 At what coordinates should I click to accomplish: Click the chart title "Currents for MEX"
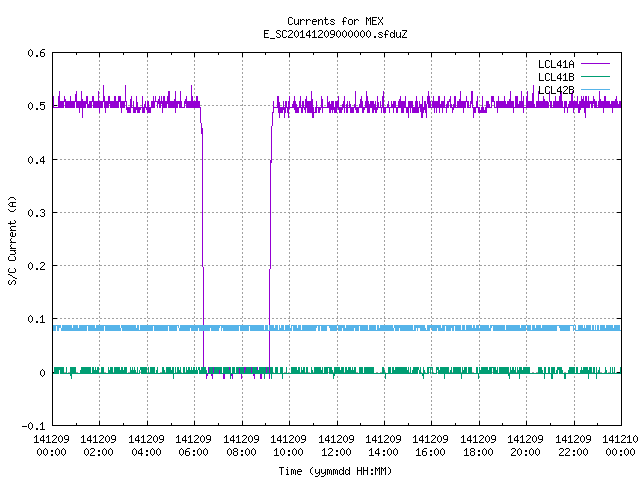[335, 21]
